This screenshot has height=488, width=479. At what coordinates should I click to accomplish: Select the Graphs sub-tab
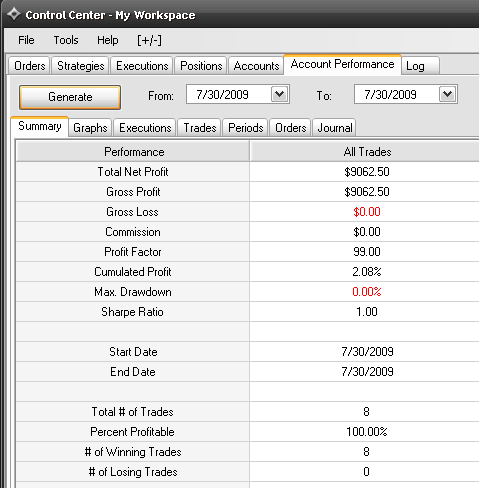(90, 128)
